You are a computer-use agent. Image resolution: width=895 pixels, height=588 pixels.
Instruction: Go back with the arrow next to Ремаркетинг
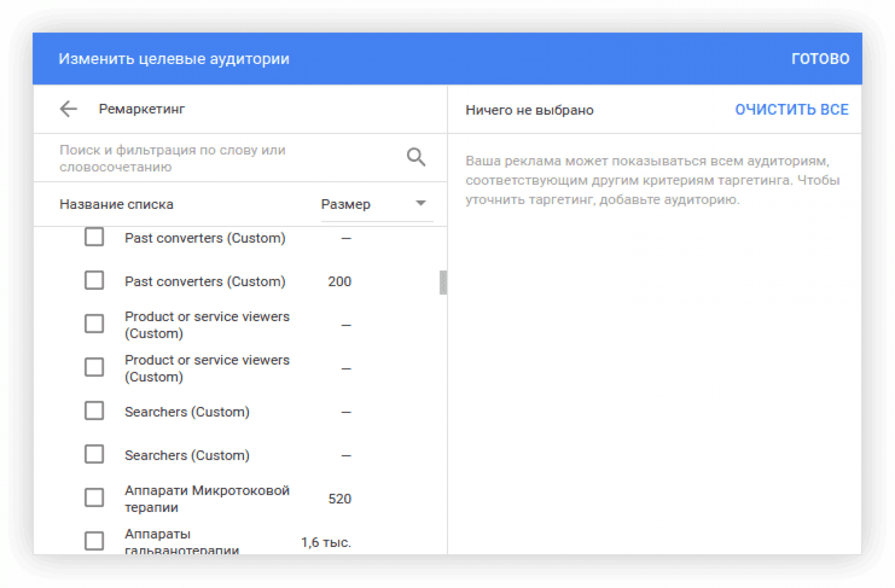tap(68, 109)
